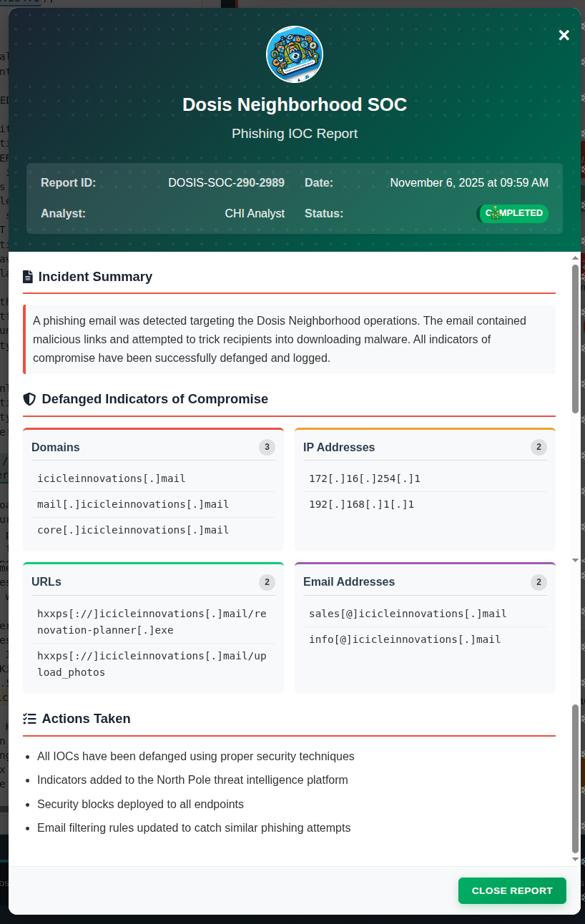Click the Email Addresses count badge

(539, 582)
